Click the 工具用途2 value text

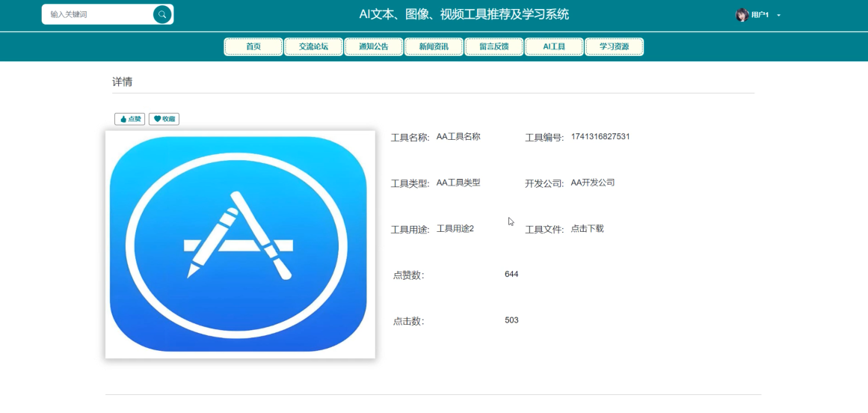tap(455, 229)
